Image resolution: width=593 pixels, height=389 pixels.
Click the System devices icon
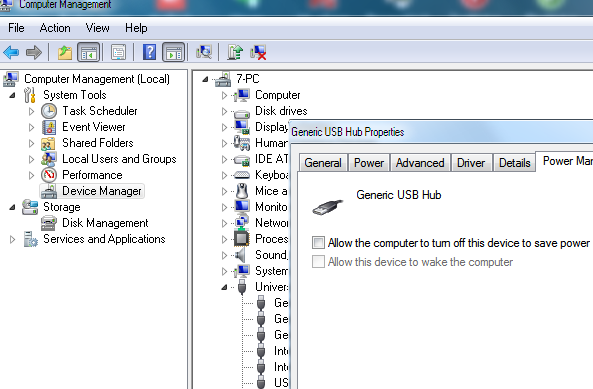241,271
